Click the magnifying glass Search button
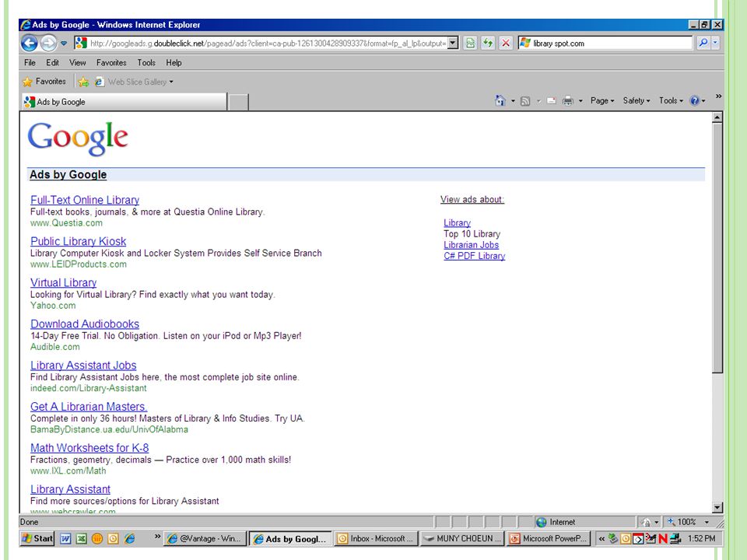747x560 pixels. tap(703, 43)
